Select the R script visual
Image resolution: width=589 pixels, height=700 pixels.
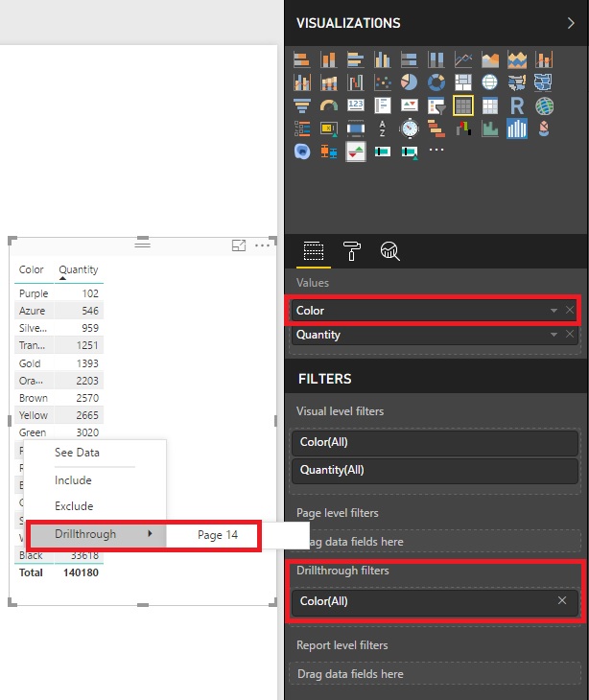517,105
